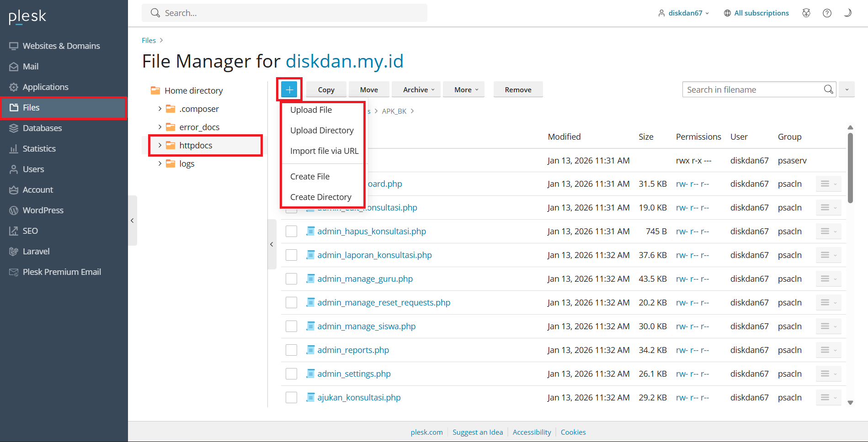This screenshot has width=868, height=442.
Task: Click the blue plus add button
Action: tap(289, 89)
